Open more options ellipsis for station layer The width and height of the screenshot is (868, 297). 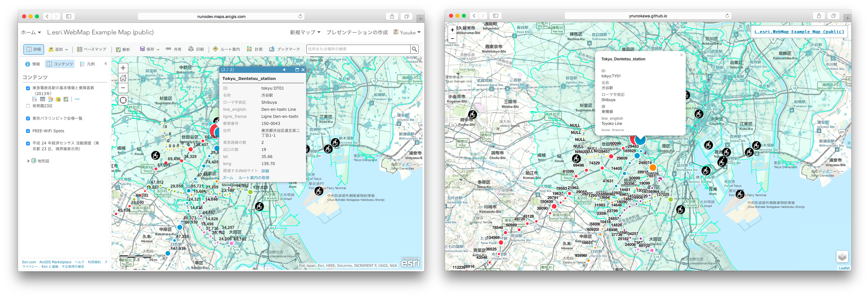pos(77,99)
